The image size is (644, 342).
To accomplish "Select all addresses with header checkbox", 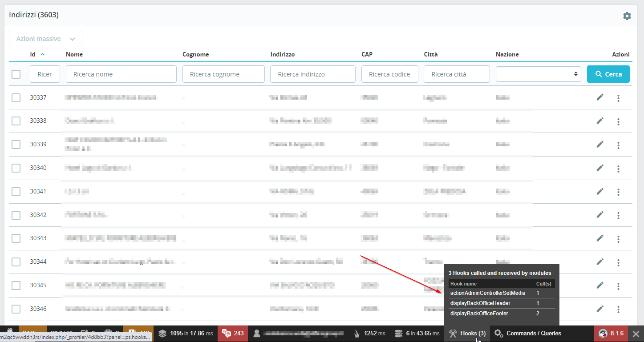I will click(x=16, y=74).
